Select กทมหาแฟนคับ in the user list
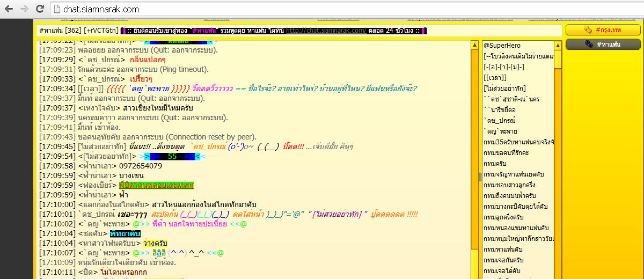Viewport: 644px width, 279px height. coord(503,249)
